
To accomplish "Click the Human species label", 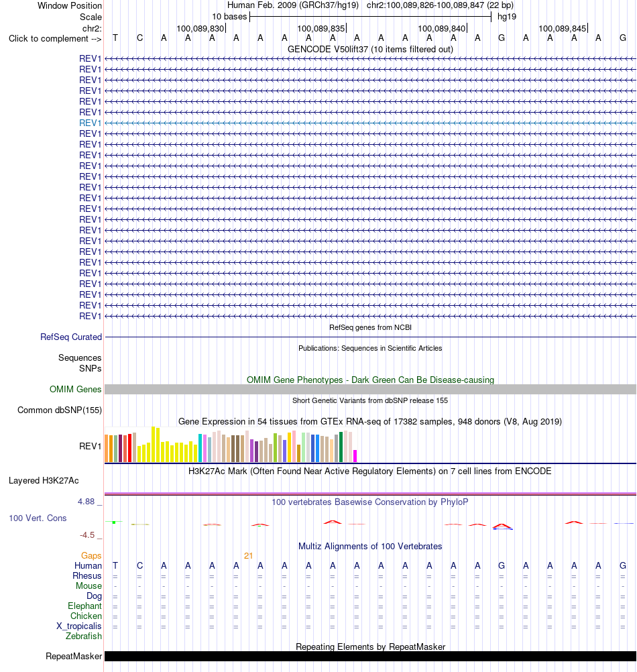I will (88, 566).
